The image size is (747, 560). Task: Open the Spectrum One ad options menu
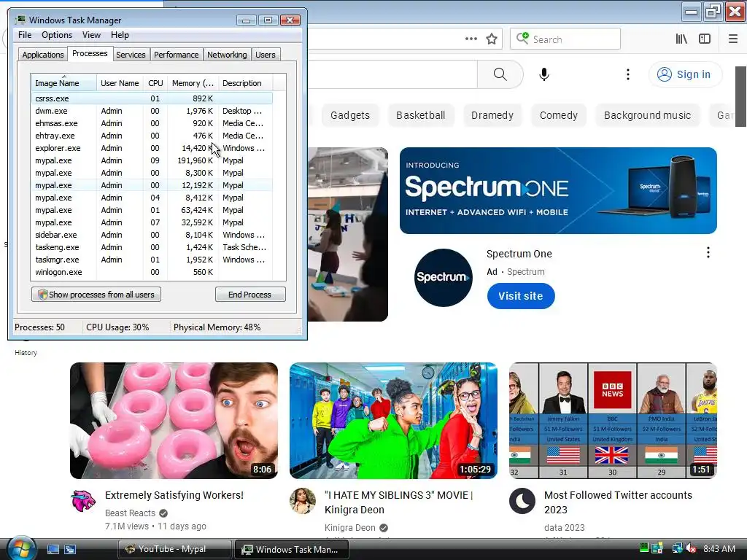click(x=708, y=252)
